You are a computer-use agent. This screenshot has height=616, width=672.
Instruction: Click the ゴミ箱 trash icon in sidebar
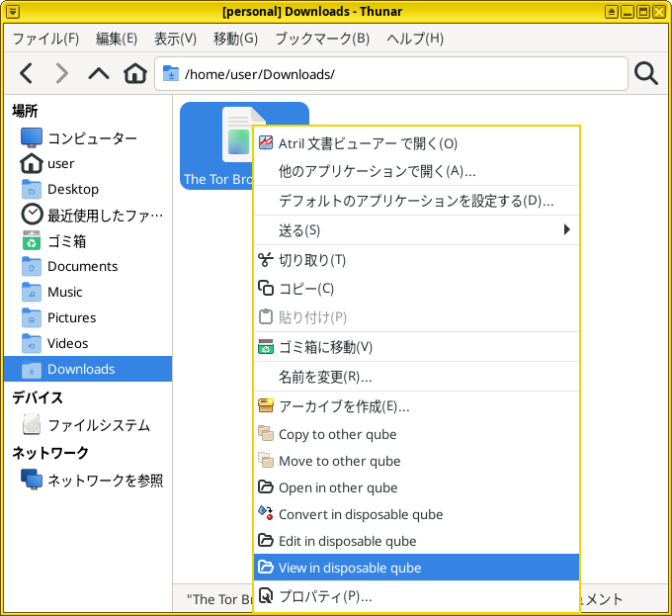click(x=32, y=240)
